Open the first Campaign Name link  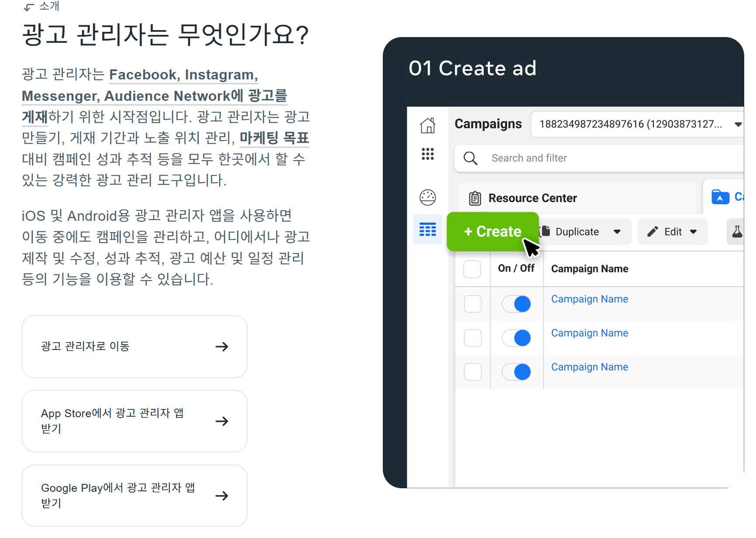[x=590, y=299]
